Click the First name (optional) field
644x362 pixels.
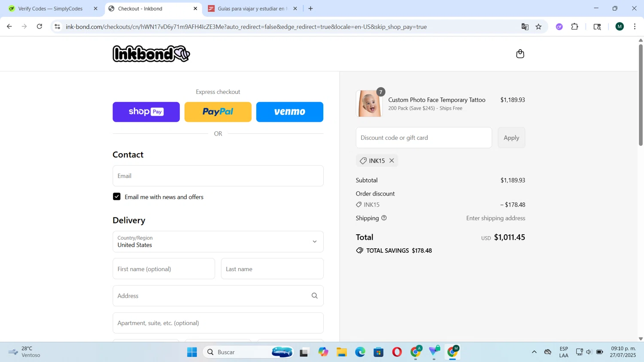(164, 269)
